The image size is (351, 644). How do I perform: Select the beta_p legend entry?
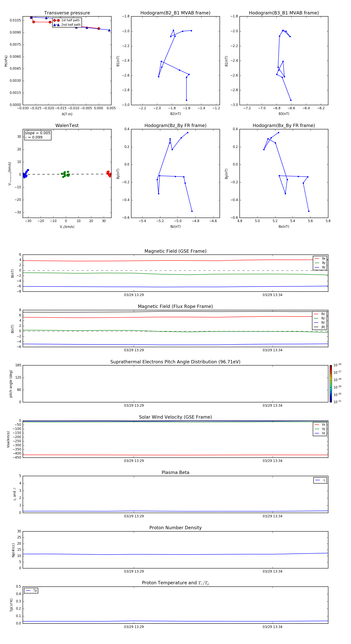point(320,480)
